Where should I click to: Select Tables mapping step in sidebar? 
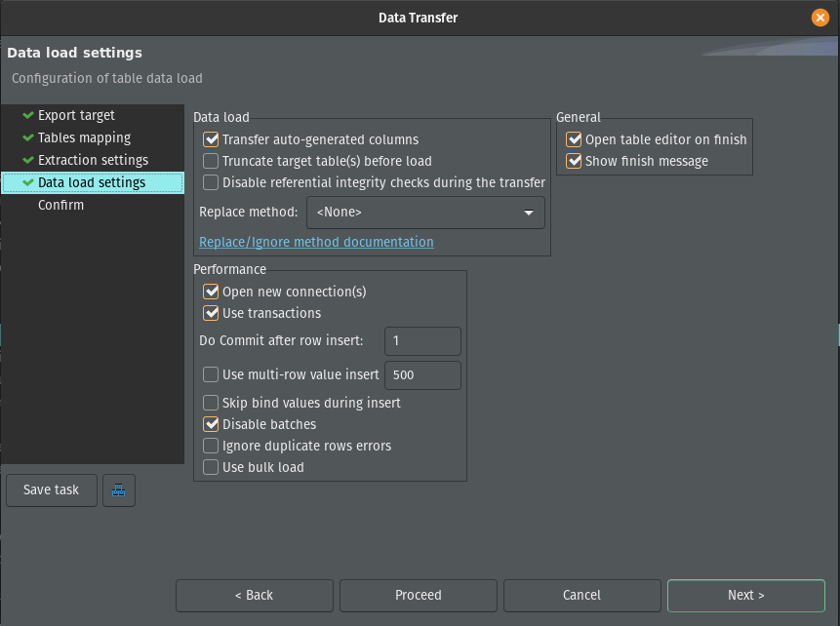click(x=84, y=137)
